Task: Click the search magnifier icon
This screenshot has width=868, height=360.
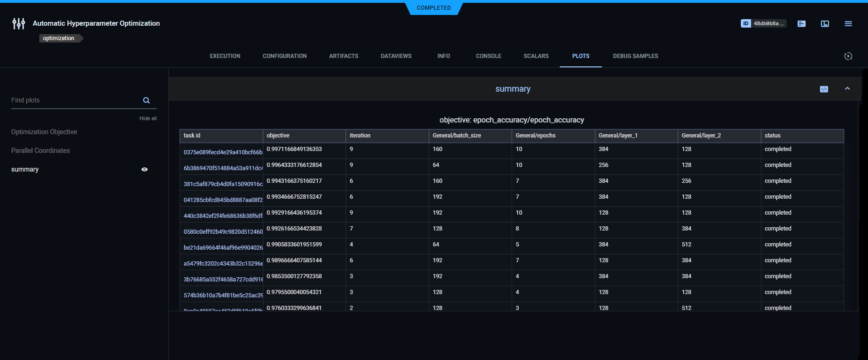Action: point(146,101)
